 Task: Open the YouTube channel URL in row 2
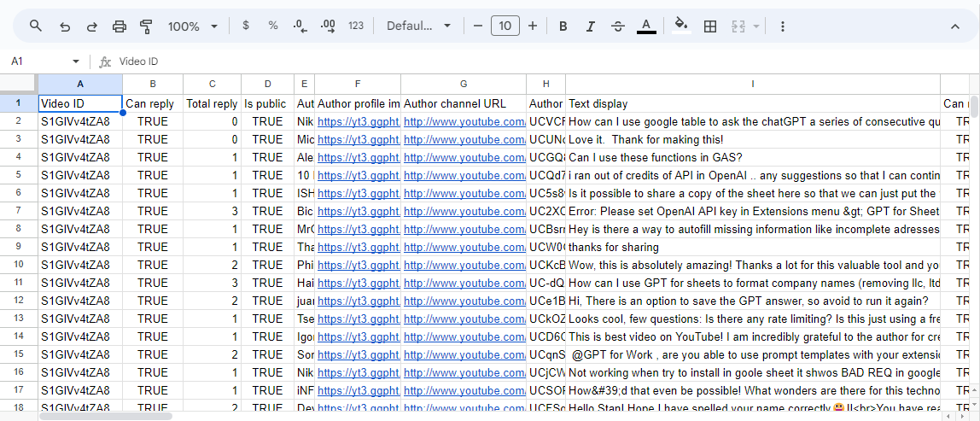click(x=464, y=122)
